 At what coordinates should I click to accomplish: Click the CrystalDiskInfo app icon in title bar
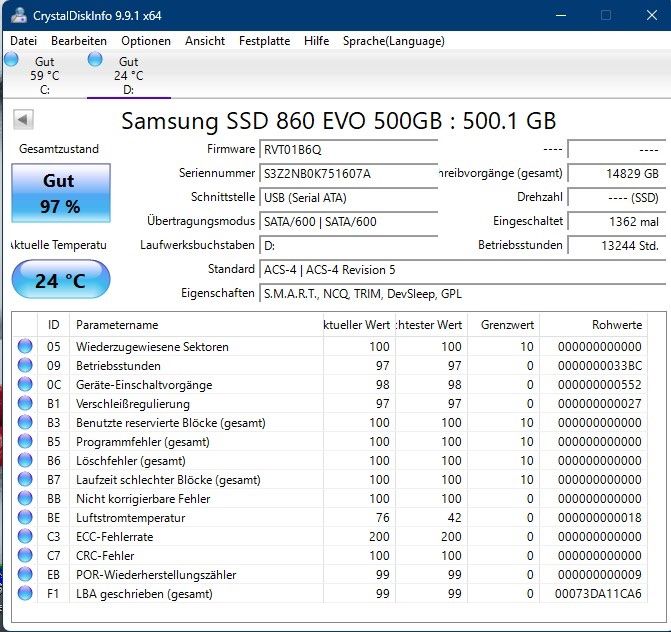pos(18,15)
